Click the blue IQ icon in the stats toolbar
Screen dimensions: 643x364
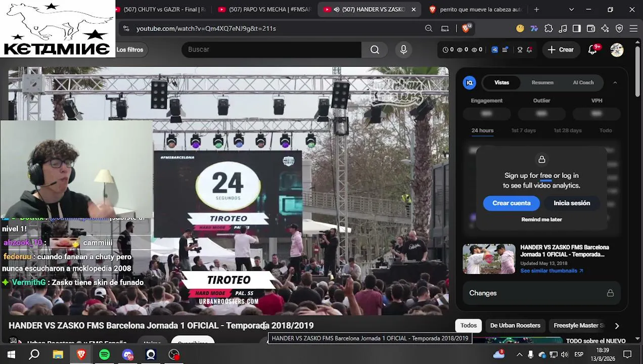click(494, 50)
